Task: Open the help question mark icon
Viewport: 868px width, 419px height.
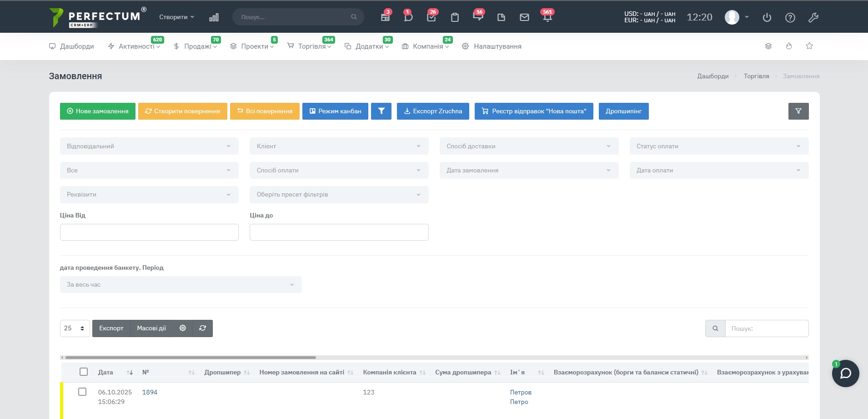Action: click(790, 17)
